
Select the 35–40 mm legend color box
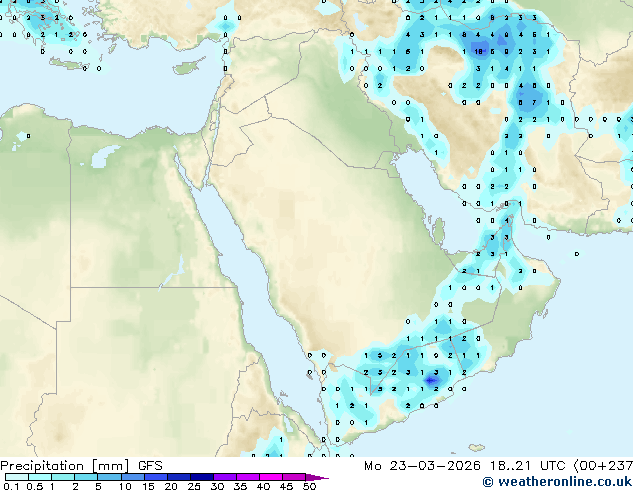pyautogui.click(x=247, y=477)
